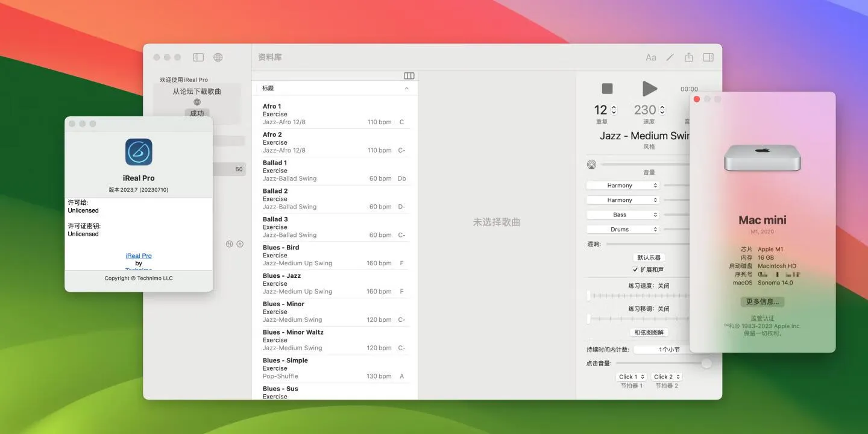Select the globe icon under download songs text

pos(197,102)
